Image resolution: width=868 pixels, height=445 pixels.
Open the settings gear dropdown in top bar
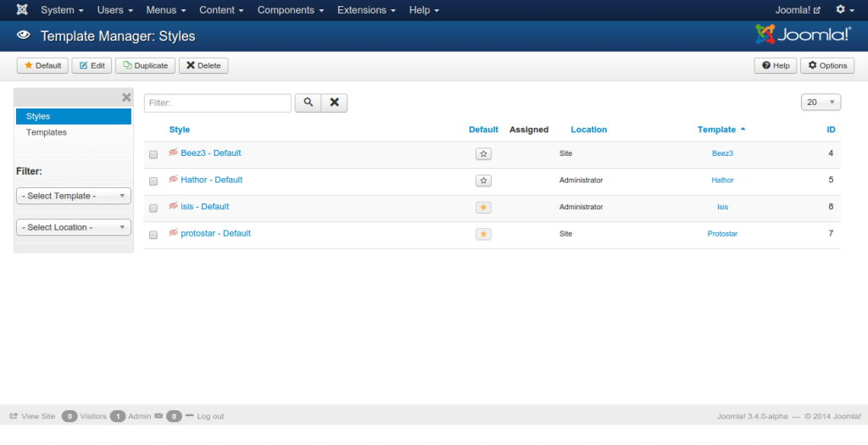(844, 10)
